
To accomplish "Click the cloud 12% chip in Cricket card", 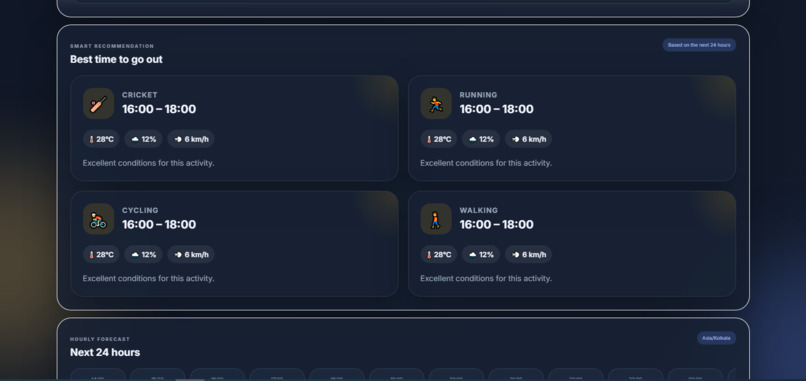I will 143,139.
